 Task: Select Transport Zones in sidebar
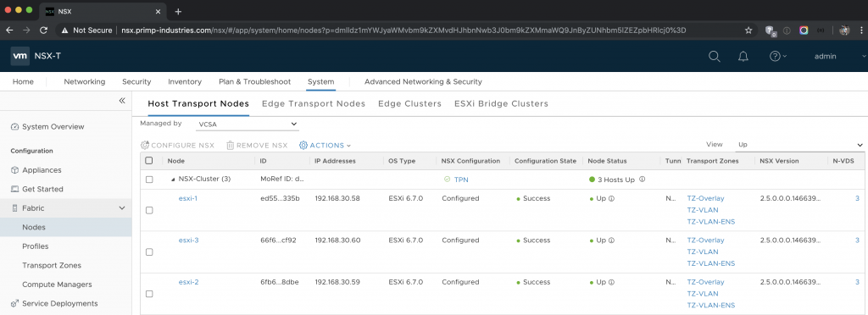click(x=52, y=265)
